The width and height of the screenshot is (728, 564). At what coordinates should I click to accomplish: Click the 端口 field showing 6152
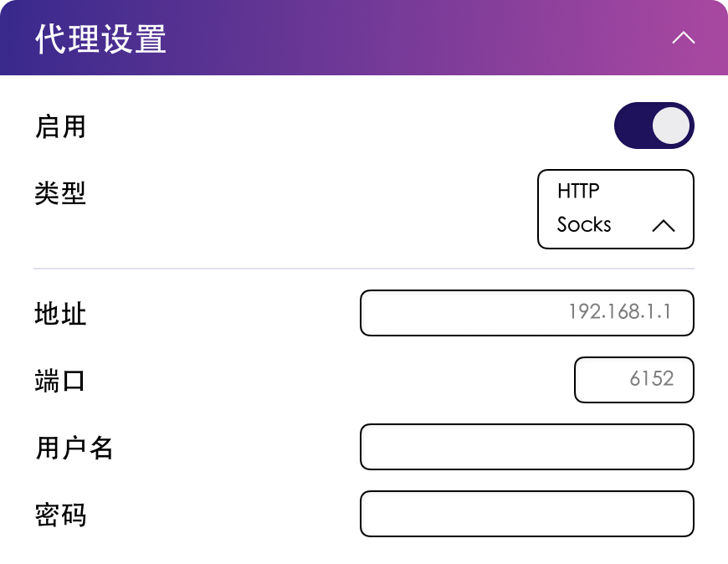coord(633,379)
